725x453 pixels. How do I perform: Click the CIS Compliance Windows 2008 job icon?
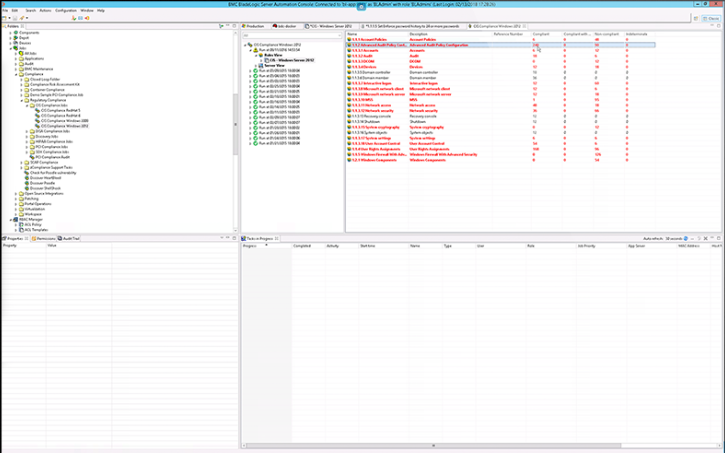pyautogui.click(x=38, y=121)
